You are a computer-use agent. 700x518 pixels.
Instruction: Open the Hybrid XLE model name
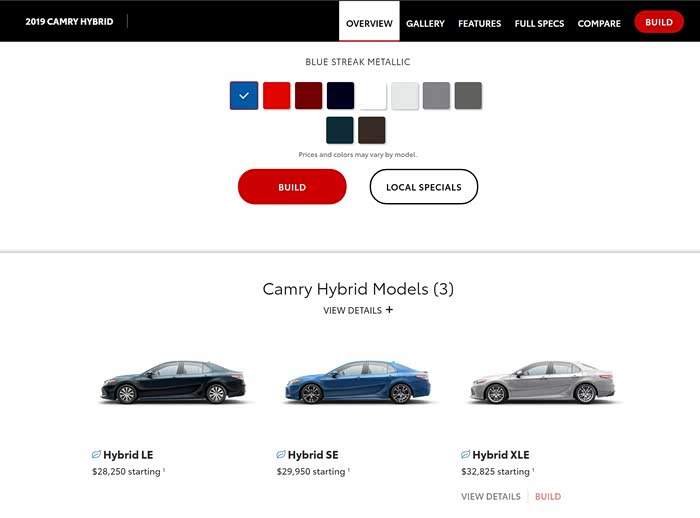501,455
